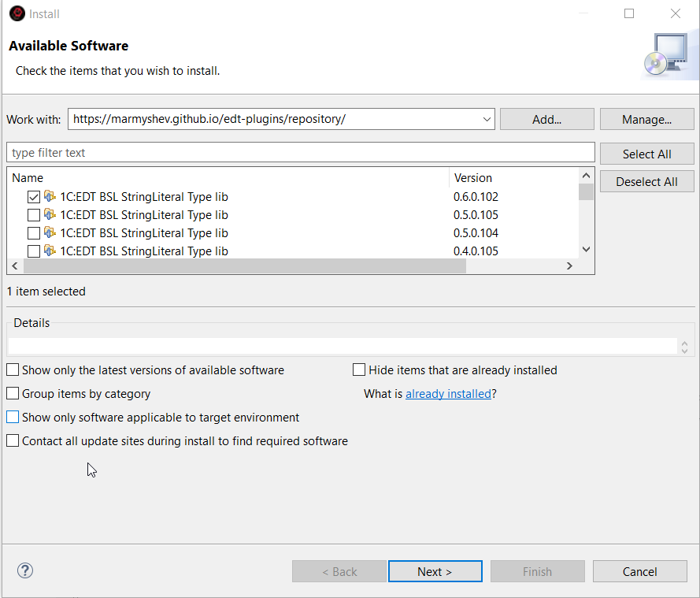Enable Group items by category

pos(13,393)
